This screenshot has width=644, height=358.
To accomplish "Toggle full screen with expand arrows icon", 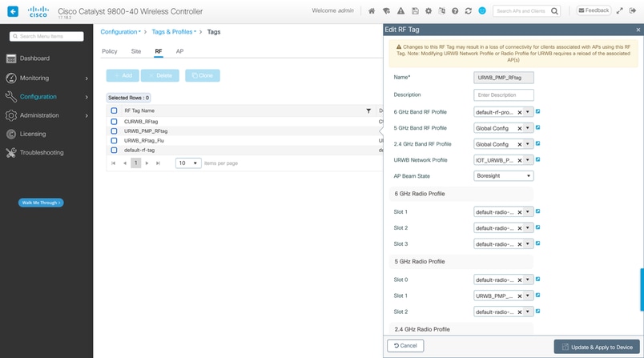I will click(x=619, y=11).
